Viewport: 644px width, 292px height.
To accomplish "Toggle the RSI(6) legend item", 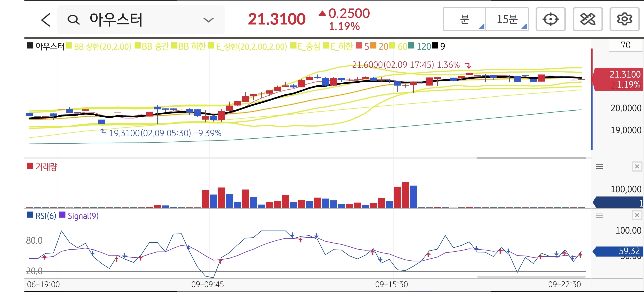I will click(46, 216).
